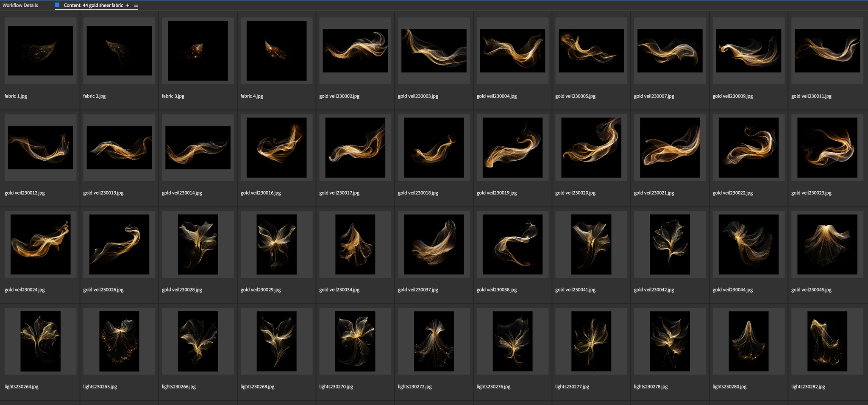The height and width of the screenshot is (405, 868).
Task: Select the gold veil230026.jpg thumbnail
Action: pyautogui.click(x=119, y=244)
